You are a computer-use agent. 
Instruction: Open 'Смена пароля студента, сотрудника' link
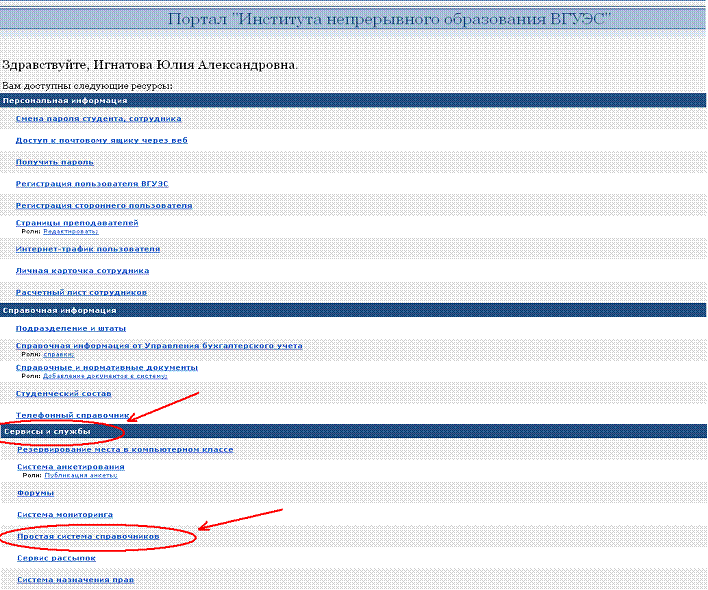[x=98, y=118]
